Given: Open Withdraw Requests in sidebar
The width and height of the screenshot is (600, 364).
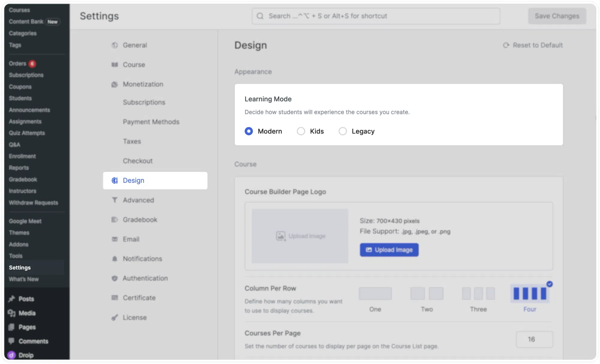Looking at the screenshot, I should 33,203.
